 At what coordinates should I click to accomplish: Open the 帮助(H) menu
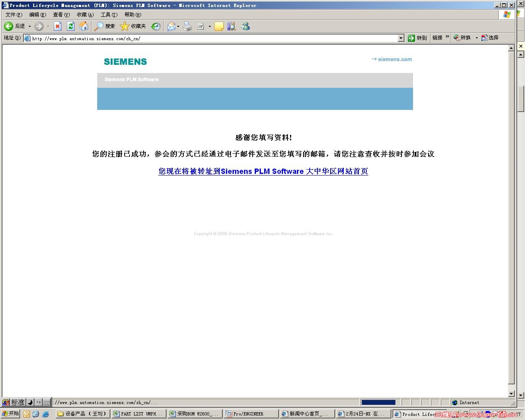pyautogui.click(x=133, y=15)
